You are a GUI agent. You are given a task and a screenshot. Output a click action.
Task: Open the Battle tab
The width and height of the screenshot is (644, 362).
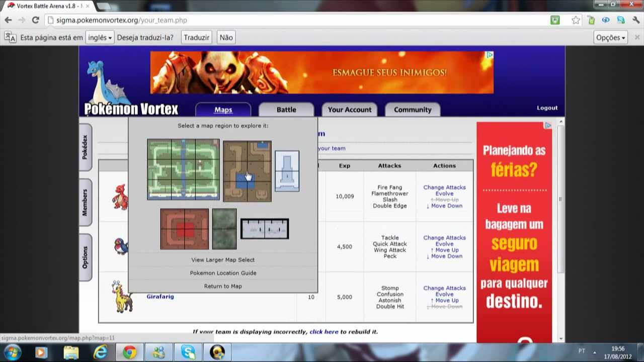pos(286,110)
